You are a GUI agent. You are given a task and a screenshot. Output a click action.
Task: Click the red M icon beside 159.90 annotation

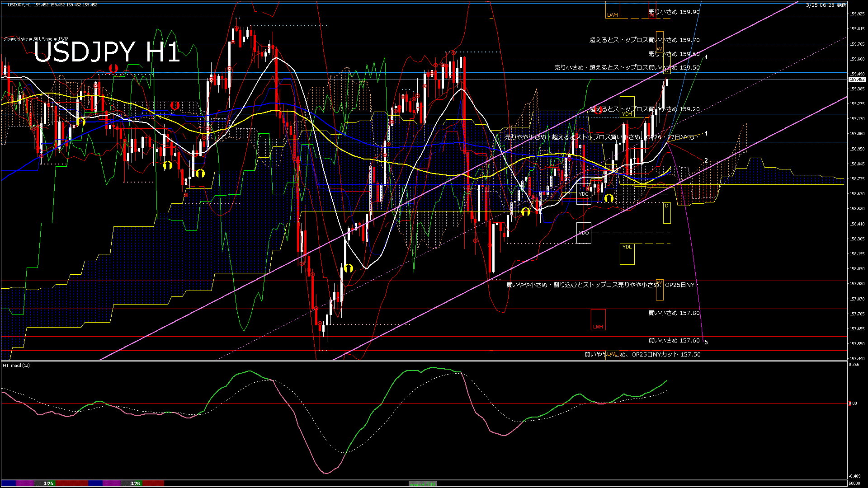[x=652, y=15]
